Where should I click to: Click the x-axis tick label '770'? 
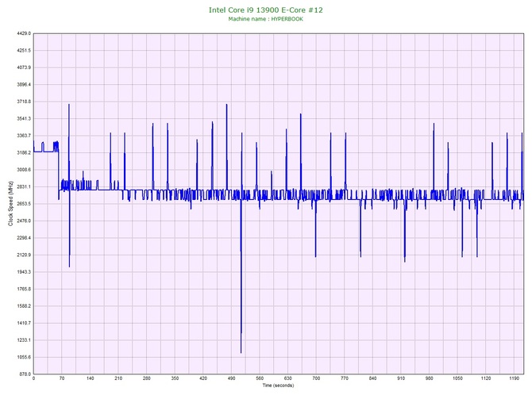click(345, 378)
